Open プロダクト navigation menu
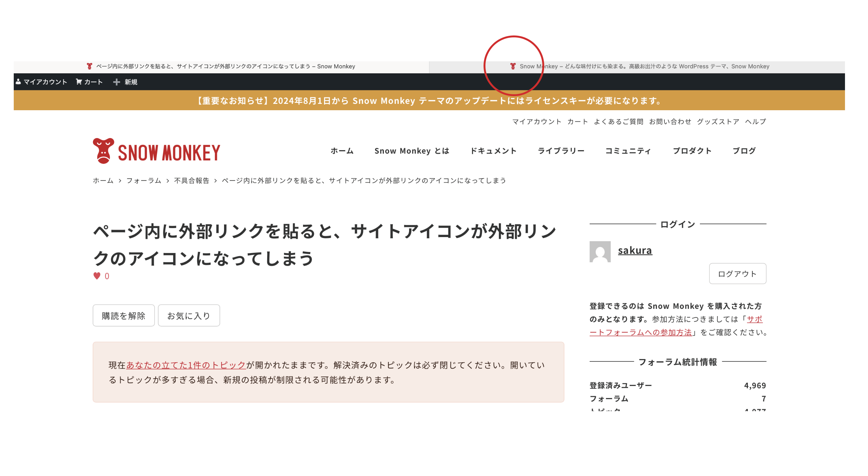 point(692,150)
